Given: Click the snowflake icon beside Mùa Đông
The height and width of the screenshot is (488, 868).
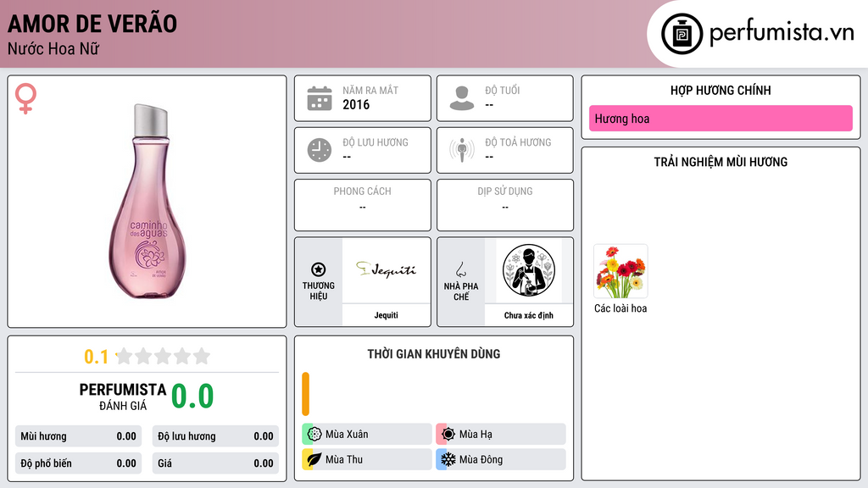Looking at the screenshot, I should click(448, 459).
